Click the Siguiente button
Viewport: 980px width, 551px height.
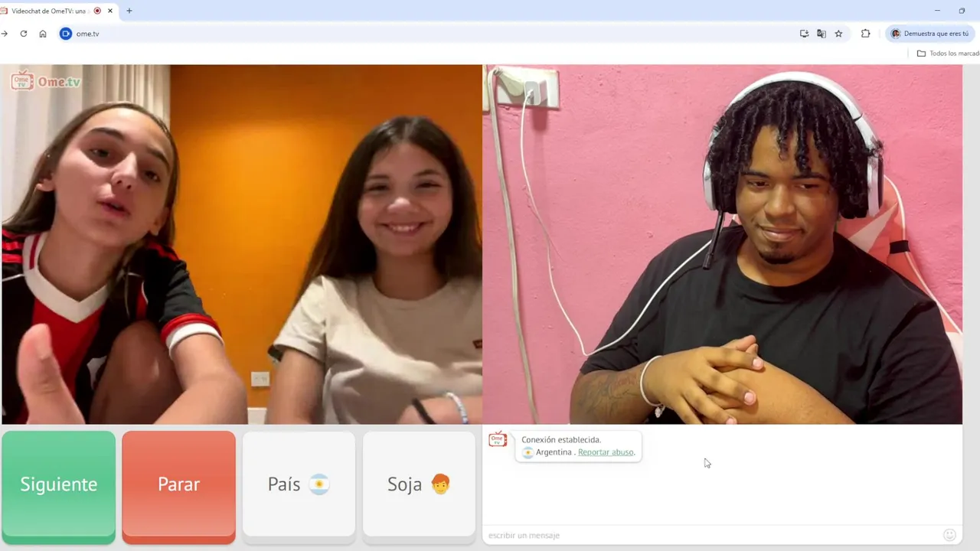pyautogui.click(x=59, y=487)
